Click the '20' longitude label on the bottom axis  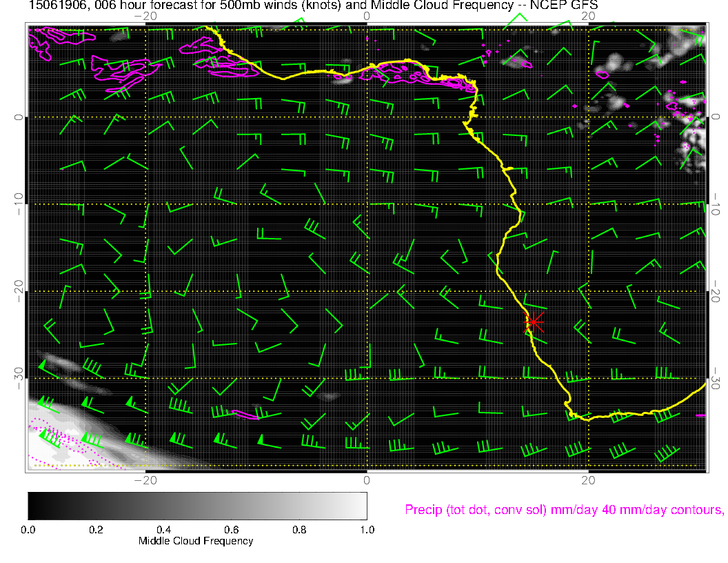point(588,480)
